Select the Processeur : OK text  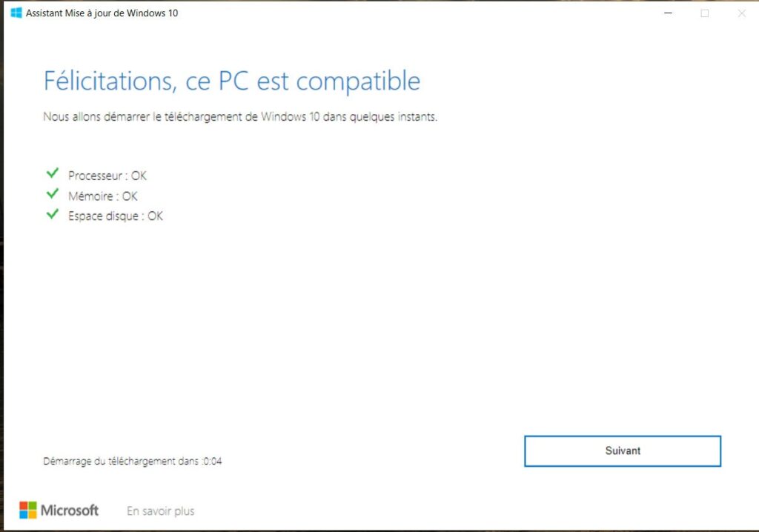pos(107,176)
